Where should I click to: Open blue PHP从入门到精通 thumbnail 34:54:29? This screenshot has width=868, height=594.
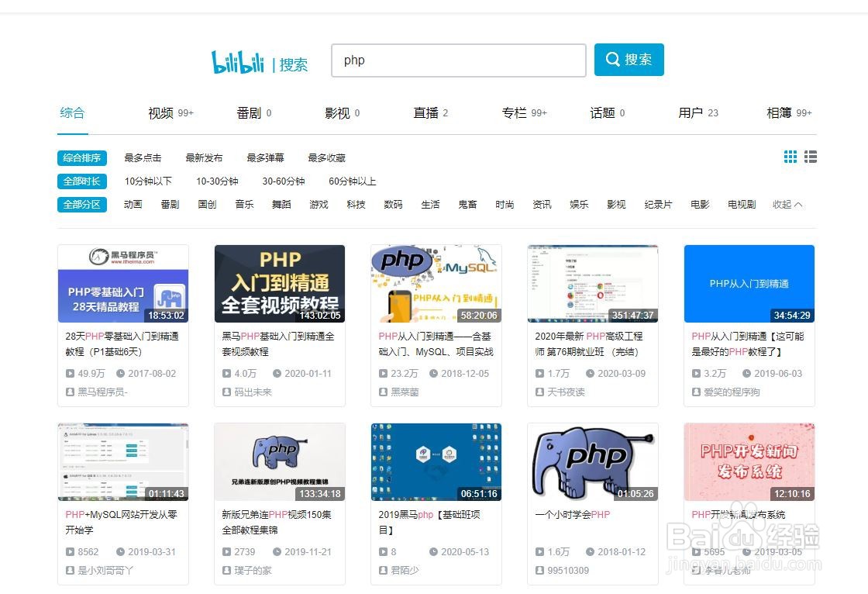[749, 284]
